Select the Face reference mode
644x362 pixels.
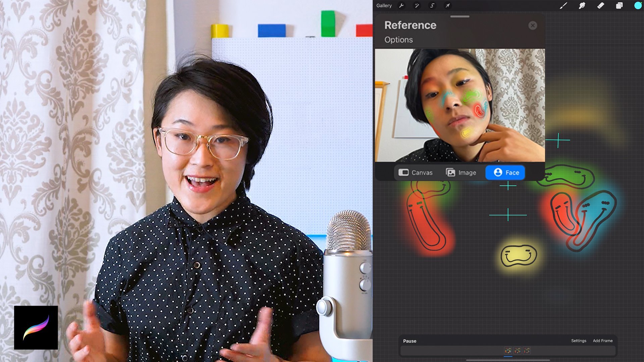pyautogui.click(x=505, y=173)
